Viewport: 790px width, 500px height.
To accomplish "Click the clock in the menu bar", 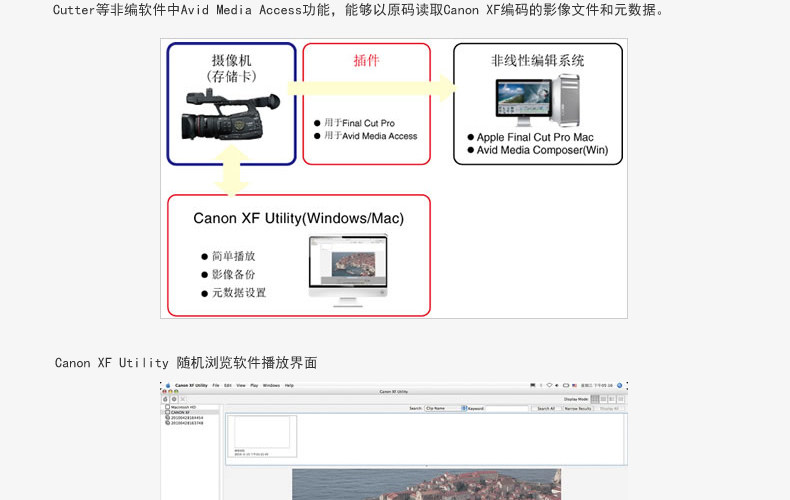I will coord(597,386).
